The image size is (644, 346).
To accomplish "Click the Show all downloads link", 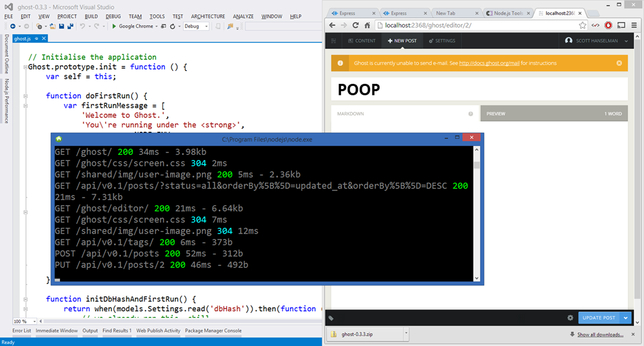I will click(x=600, y=334).
